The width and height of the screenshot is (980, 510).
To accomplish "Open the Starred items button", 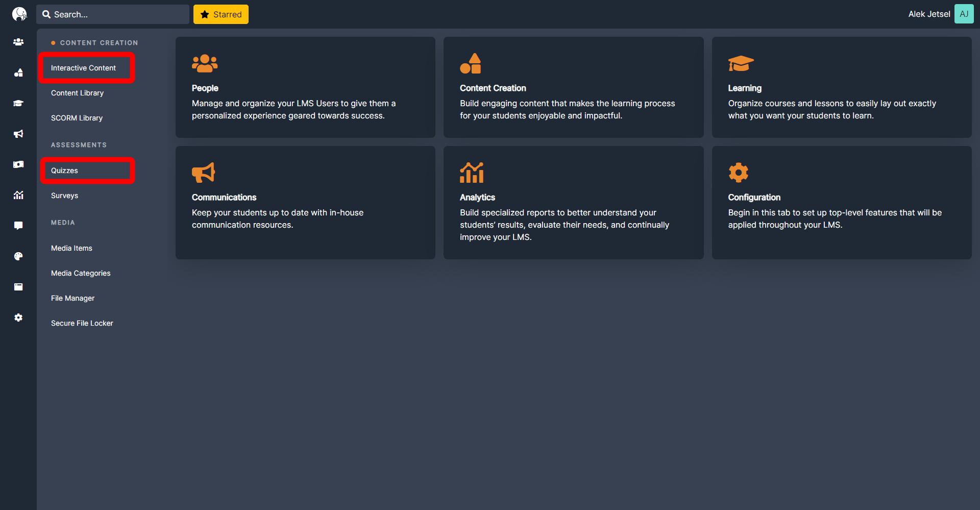I will click(x=221, y=14).
